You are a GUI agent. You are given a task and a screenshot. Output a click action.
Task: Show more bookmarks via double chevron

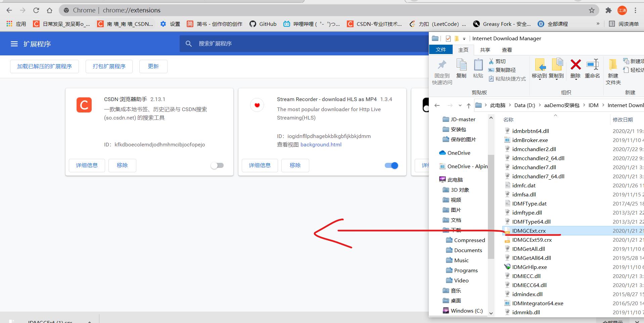coord(598,24)
